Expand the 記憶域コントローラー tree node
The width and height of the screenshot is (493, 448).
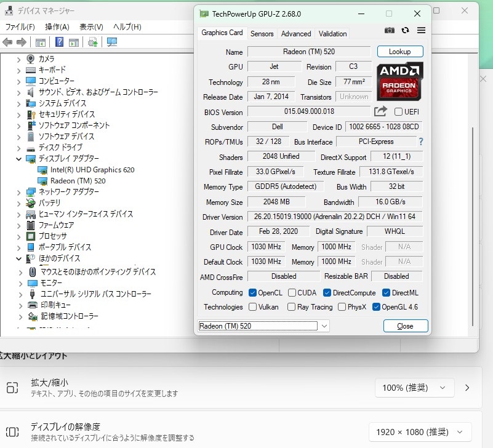tap(20, 316)
